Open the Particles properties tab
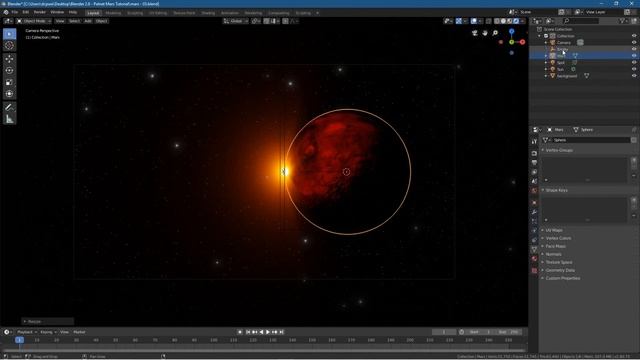 pos(534,221)
